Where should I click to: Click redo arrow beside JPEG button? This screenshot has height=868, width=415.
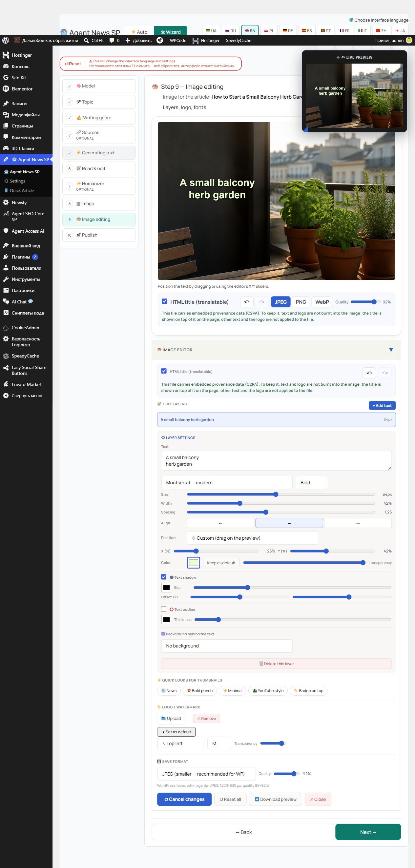point(261,302)
